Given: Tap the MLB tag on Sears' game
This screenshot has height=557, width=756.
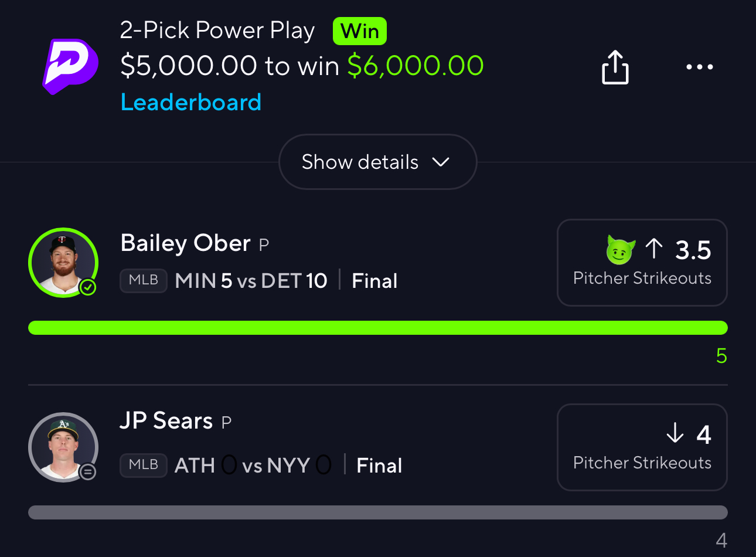Looking at the screenshot, I should coord(144,465).
